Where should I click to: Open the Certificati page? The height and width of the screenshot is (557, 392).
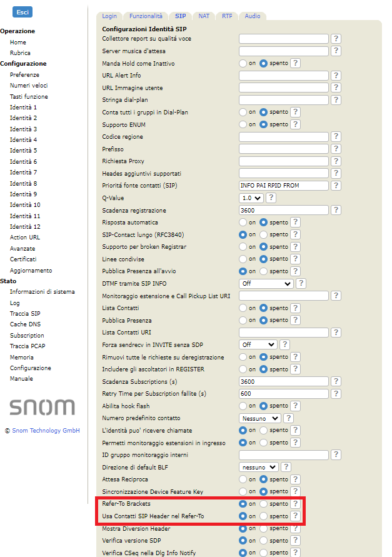23,259
